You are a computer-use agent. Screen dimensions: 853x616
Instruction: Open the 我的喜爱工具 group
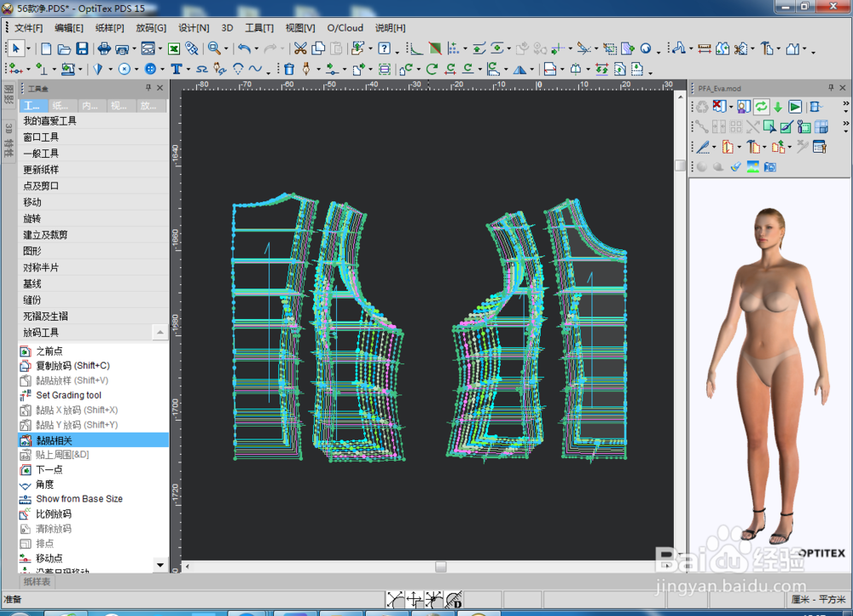pyautogui.click(x=93, y=121)
